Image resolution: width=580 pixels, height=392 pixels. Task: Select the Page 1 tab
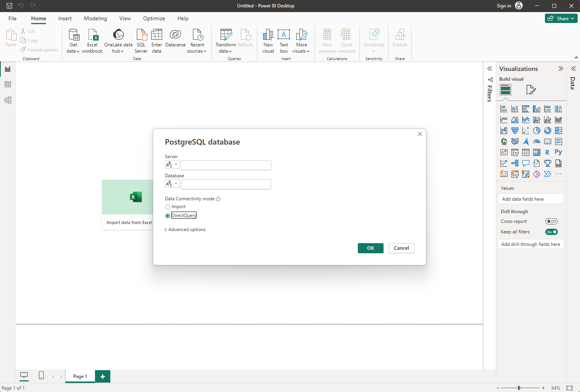click(80, 376)
